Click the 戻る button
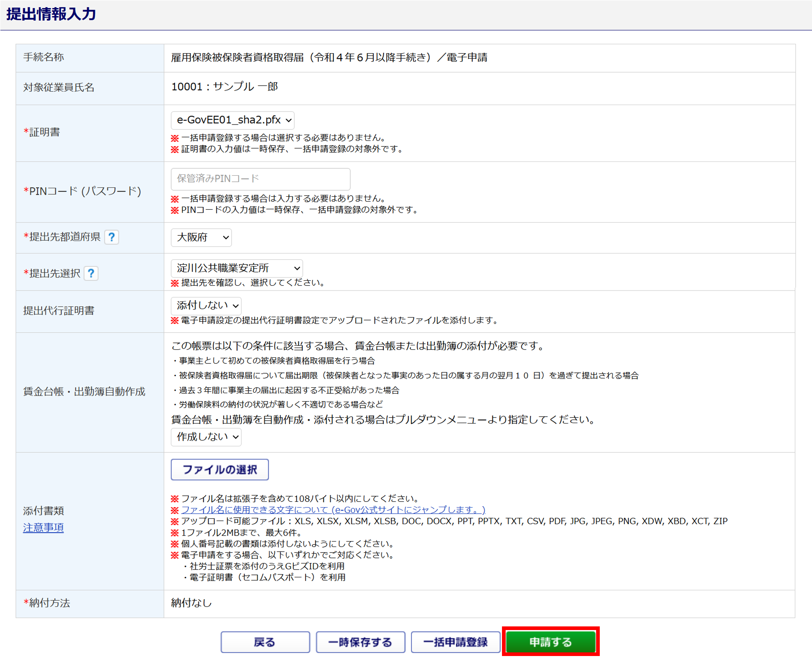The height and width of the screenshot is (669, 812). coord(265,642)
